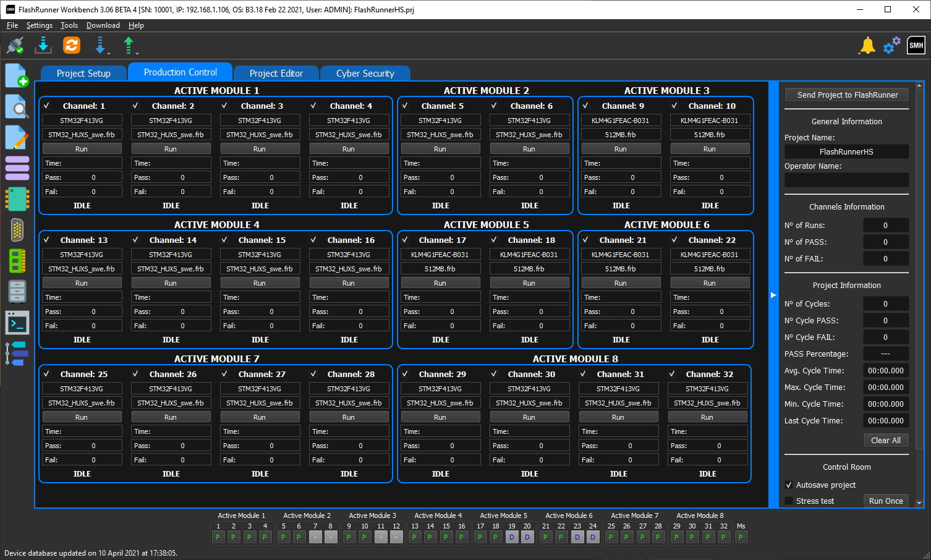Disable the Autosave project checkbox
The image size is (931, 560).
pos(789,485)
